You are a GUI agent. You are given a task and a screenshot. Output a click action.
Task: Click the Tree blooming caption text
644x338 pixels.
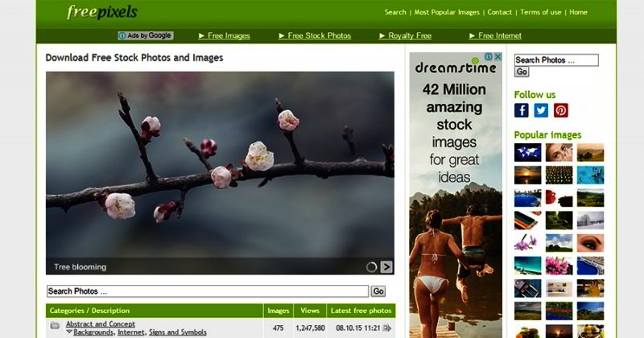80,267
